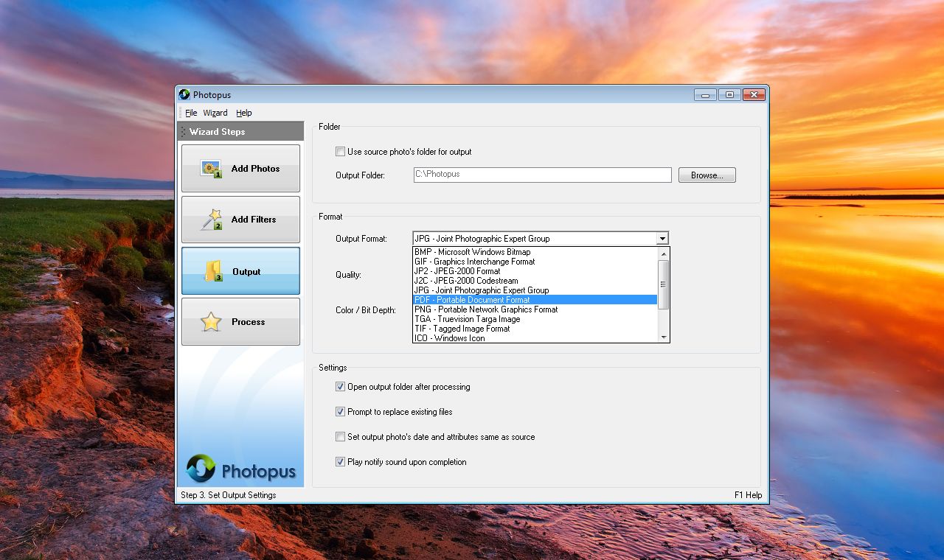Open the Help menu

pyautogui.click(x=244, y=113)
